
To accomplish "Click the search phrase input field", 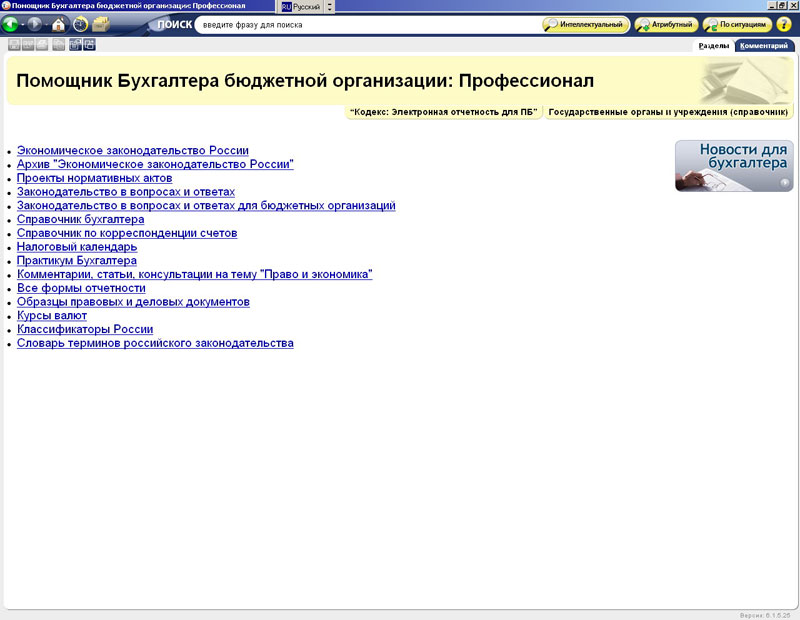I will tap(365, 24).
